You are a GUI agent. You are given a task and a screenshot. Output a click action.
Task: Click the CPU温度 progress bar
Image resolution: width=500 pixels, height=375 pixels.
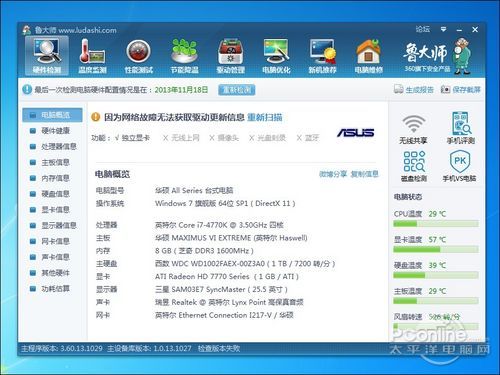pos(436,224)
